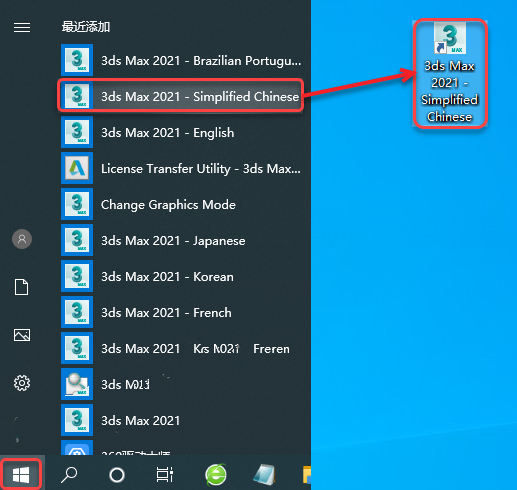This screenshot has width=517, height=490.
Task: Click the 最近添加 header
Action: [x=86, y=27]
